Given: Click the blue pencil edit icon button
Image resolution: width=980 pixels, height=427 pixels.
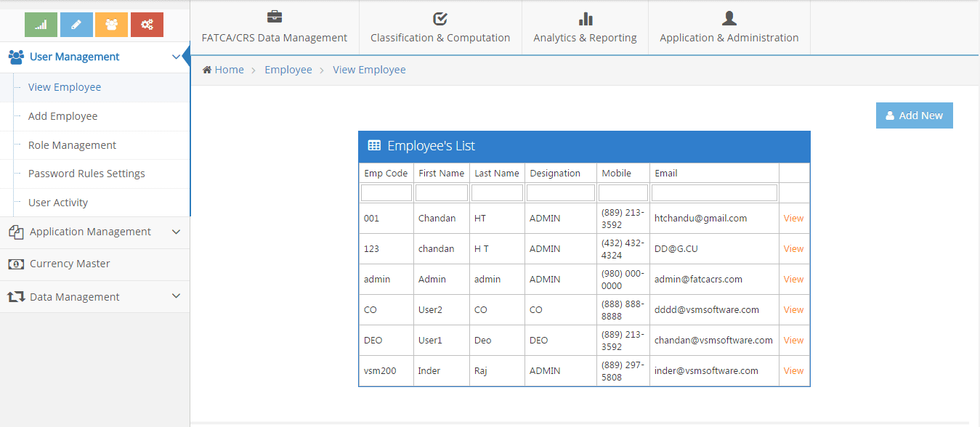Looking at the screenshot, I should 76,25.
